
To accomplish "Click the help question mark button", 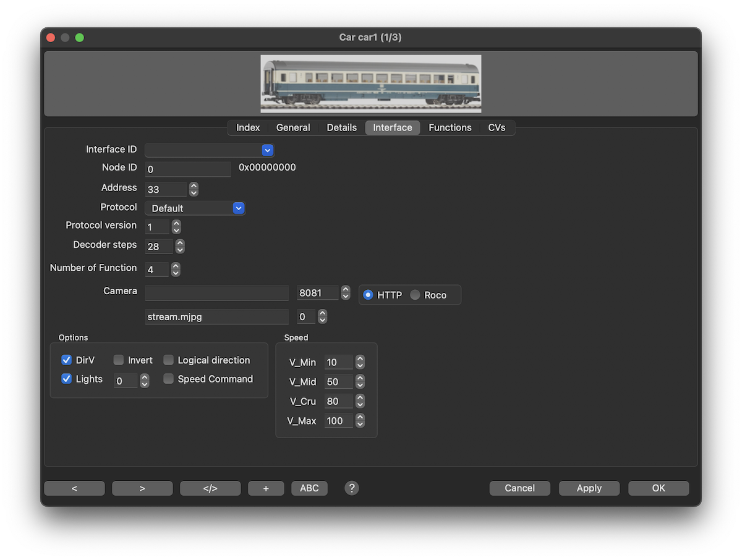I will click(x=351, y=488).
